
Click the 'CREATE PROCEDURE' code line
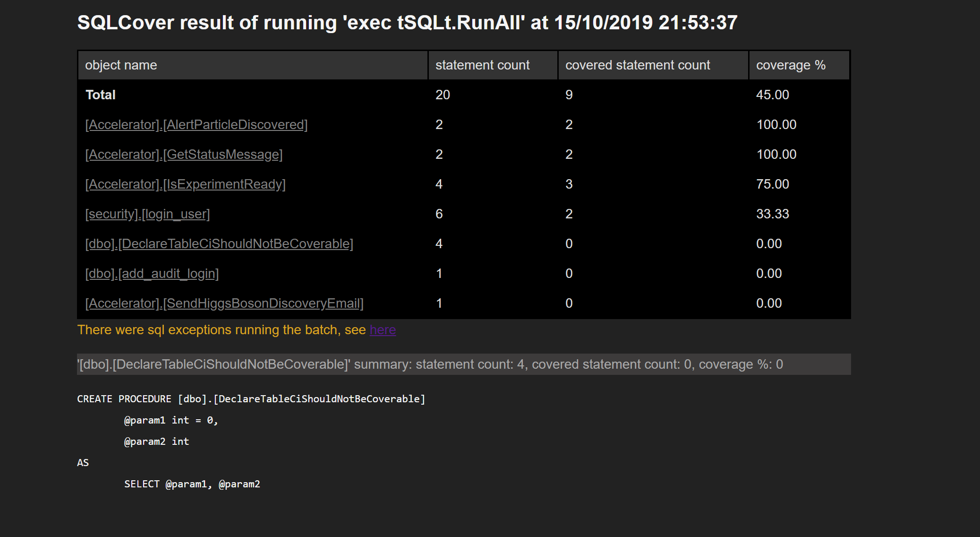[x=251, y=399]
